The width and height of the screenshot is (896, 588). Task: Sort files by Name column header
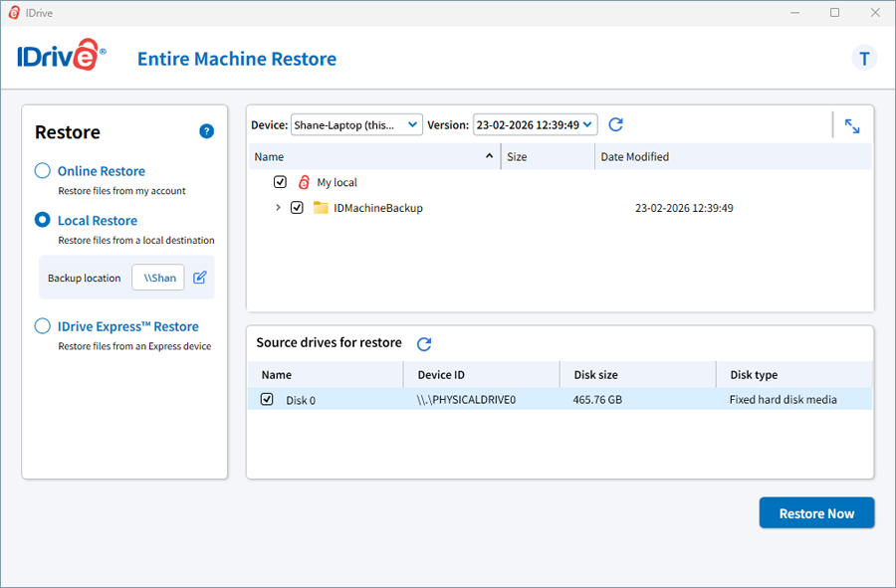(x=269, y=157)
